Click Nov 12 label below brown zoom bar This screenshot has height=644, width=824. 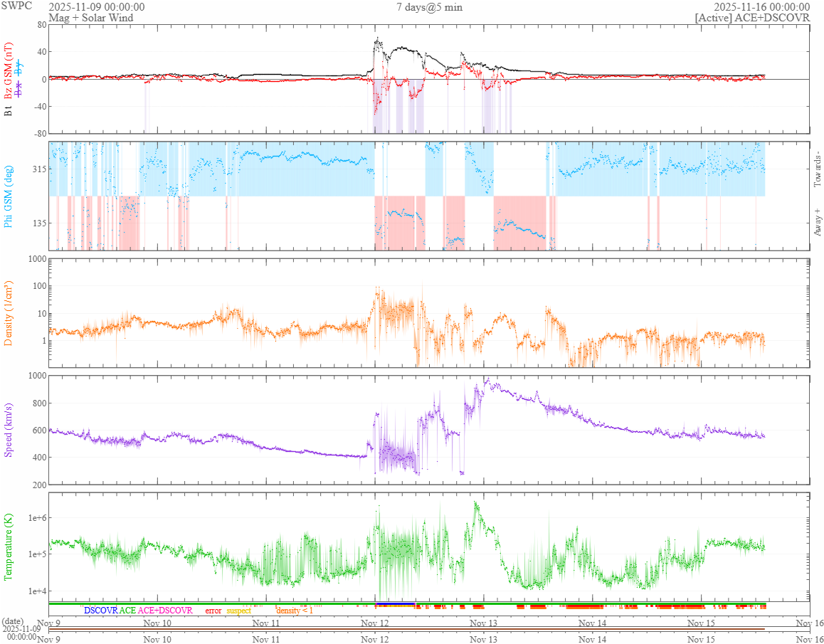click(x=374, y=638)
